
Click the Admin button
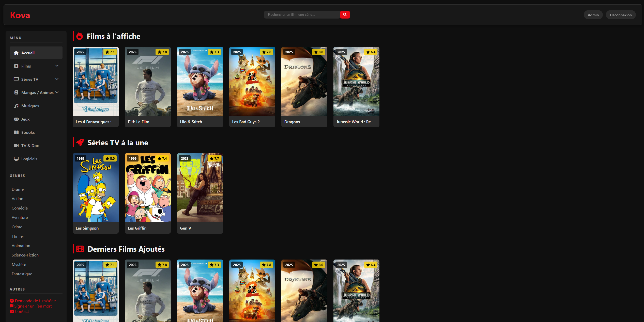[x=593, y=15]
